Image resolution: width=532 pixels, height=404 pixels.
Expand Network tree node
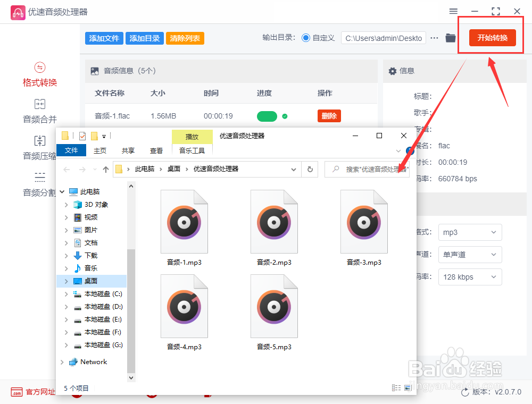tap(62, 362)
